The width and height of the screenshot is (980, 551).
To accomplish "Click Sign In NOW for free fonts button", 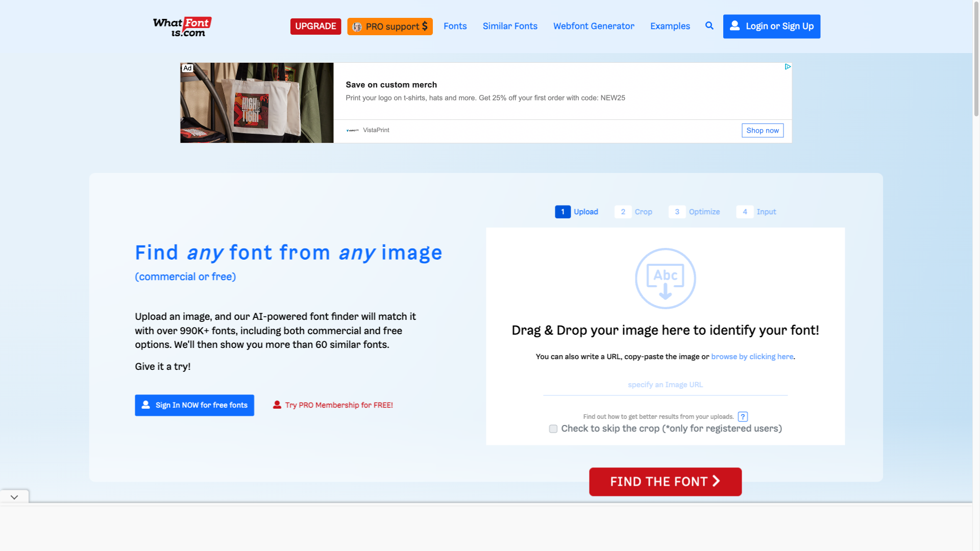I will 194,405.
